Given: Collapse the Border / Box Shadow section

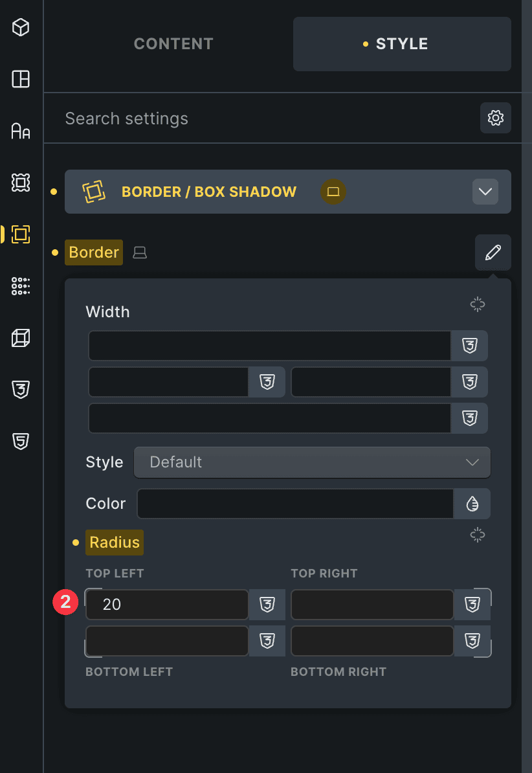Looking at the screenshot, I should point(485,192).
